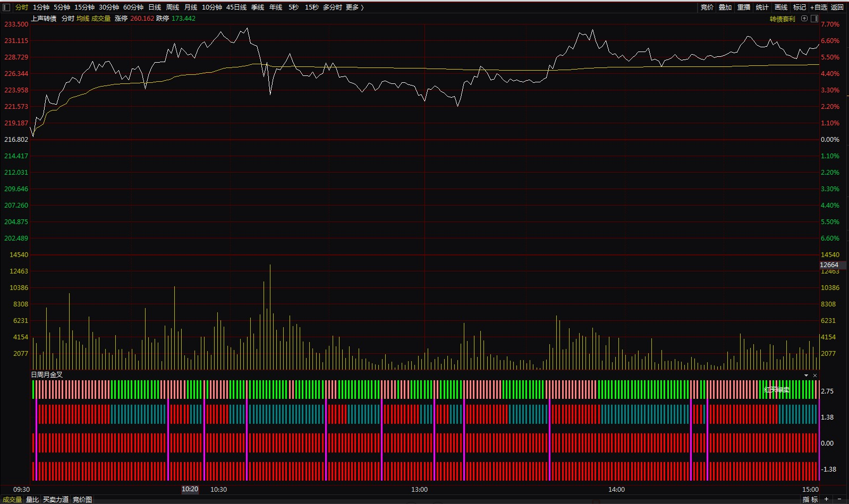Click the 0.00% percentage axis label
The height and width of the screenshot is (504, 849).
830,140
